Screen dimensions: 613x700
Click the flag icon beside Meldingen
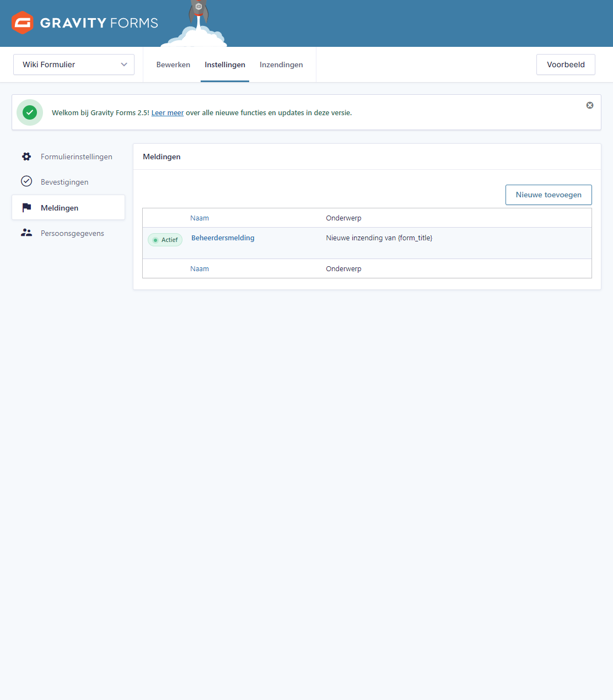26,208
